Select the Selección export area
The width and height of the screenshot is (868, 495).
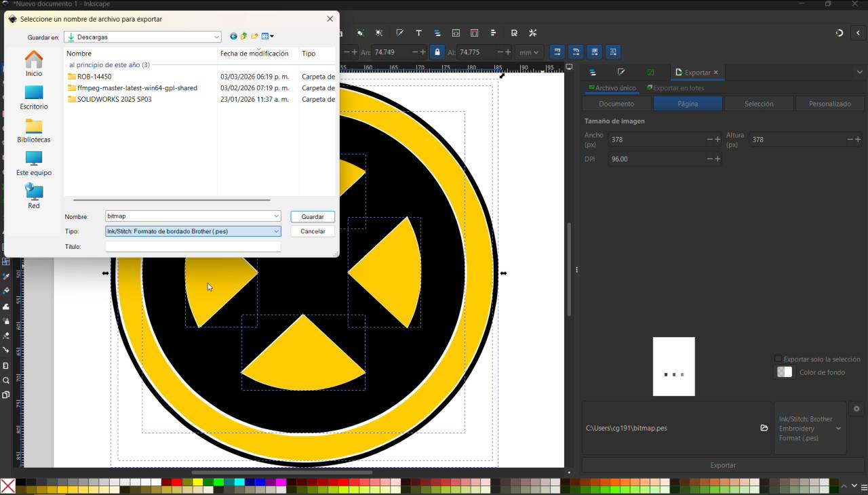tap(759, 104)
